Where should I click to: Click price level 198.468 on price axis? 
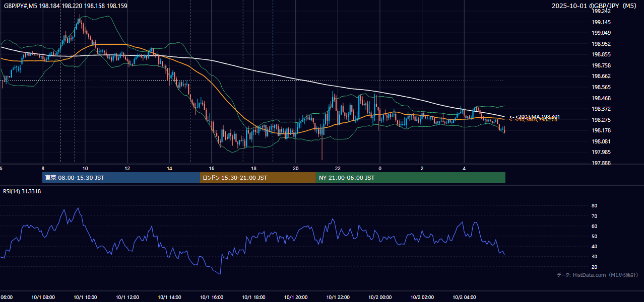point(601,98)
